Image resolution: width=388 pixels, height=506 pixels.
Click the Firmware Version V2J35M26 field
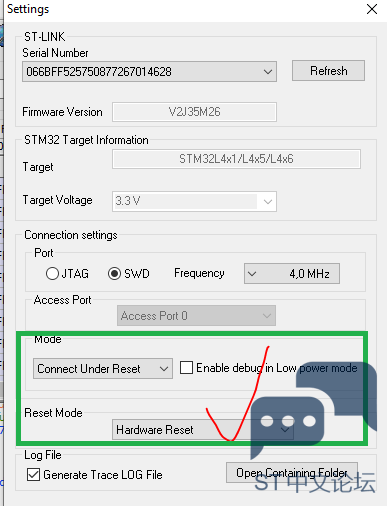click(x=194, y=112)
